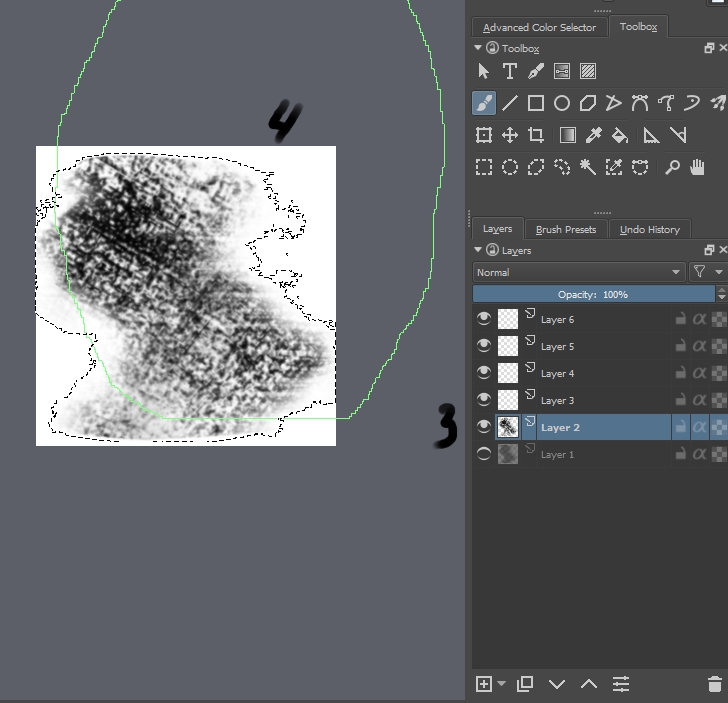The width and height of the screenshot is (728, 703).
Task: Activate the Crop tool
Action: 536,135
